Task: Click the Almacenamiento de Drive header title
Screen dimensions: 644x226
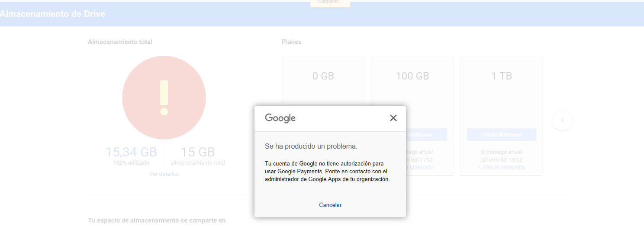Action: click(53, 14)
